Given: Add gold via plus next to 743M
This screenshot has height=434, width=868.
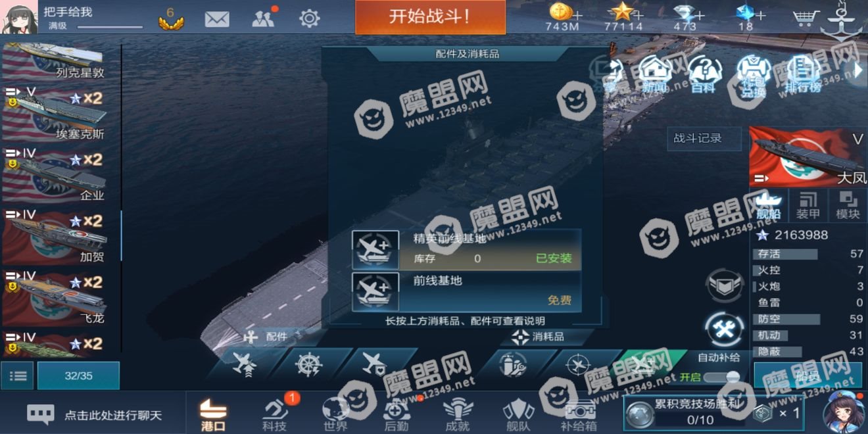Looking at the screenshot, I should tap(578, 14).
